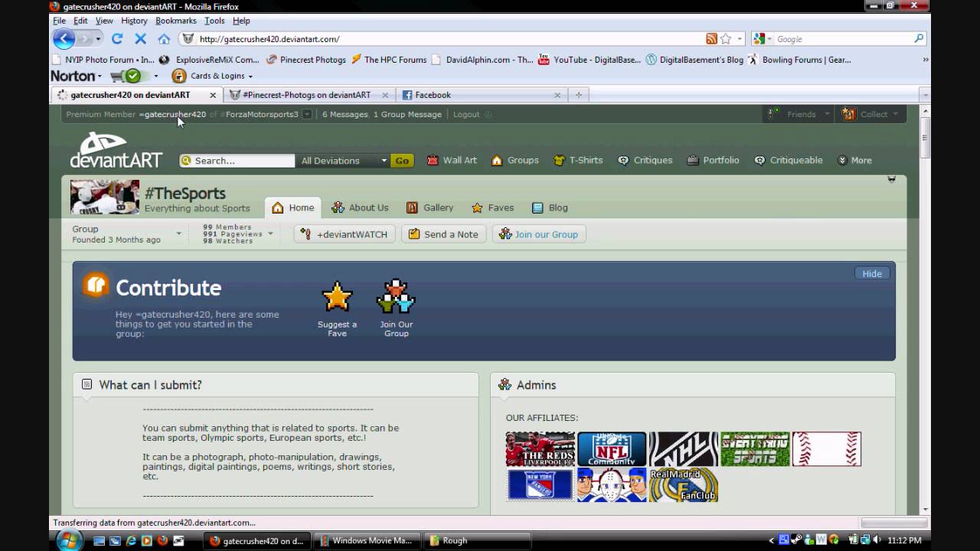Open the Norton logo menu

click(76, 76)
